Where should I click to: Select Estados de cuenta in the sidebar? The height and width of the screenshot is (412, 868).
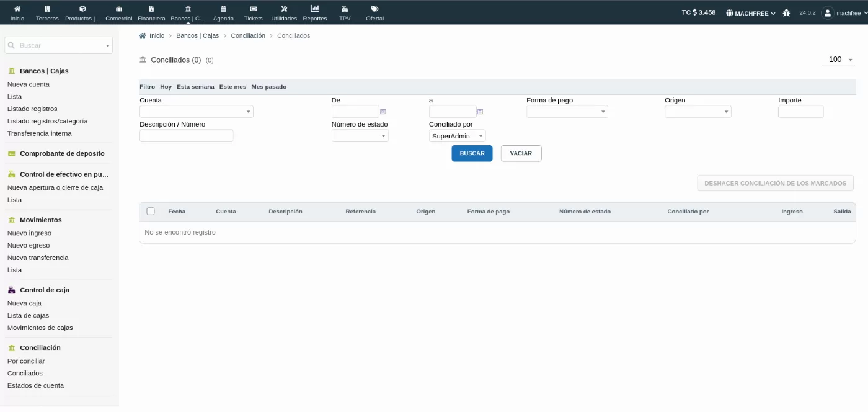click(35, 385)
